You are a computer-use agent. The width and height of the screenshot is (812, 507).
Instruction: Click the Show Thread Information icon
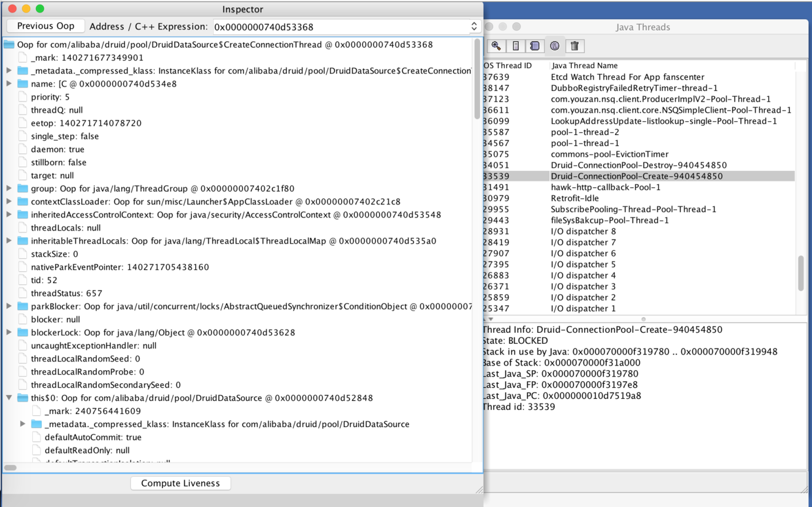coord(555,46)
